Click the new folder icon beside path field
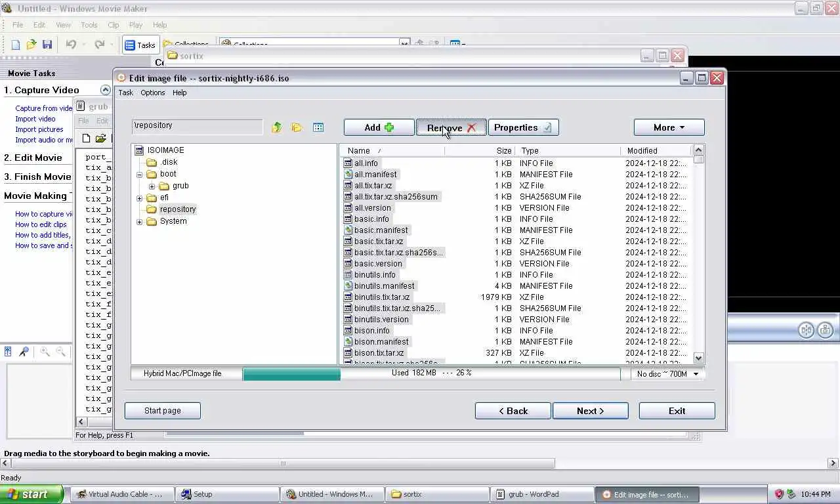The width and height of the screenshot is (840, 504). coord(297,127)
